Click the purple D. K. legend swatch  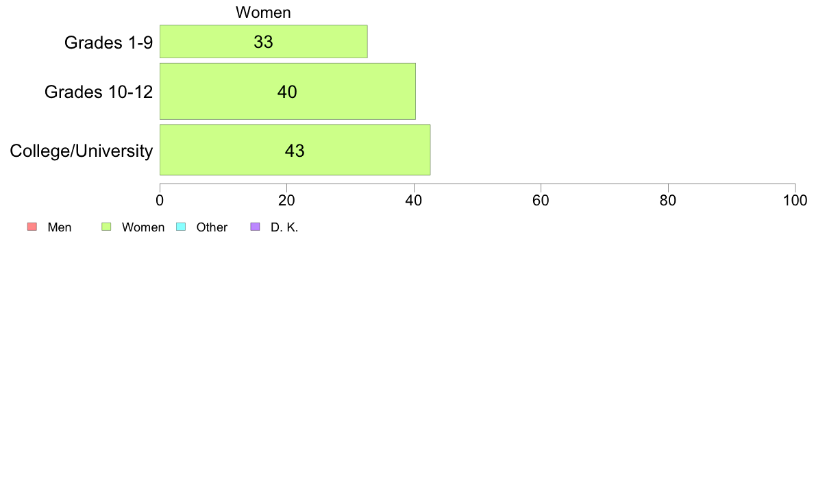[x=256, y=227]
